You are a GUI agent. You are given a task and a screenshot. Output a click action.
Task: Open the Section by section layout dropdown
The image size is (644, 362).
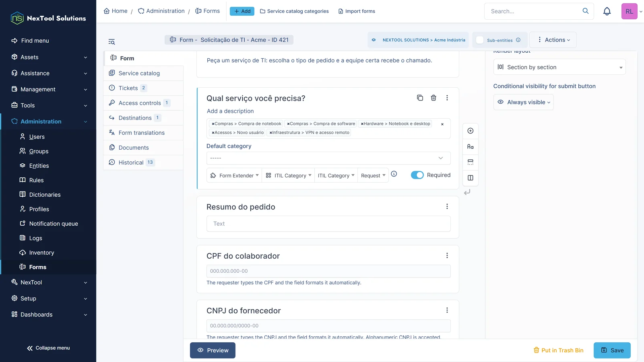click(559, 67)
